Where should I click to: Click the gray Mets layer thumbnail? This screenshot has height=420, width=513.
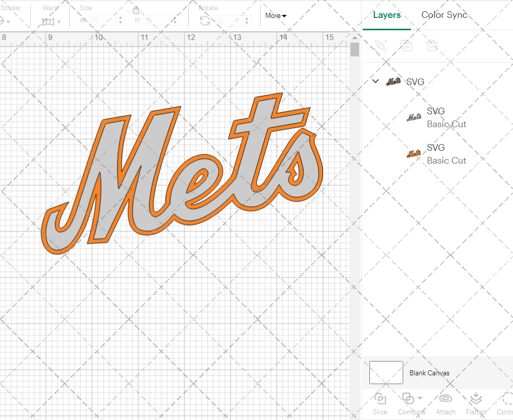tap(414, 117)
